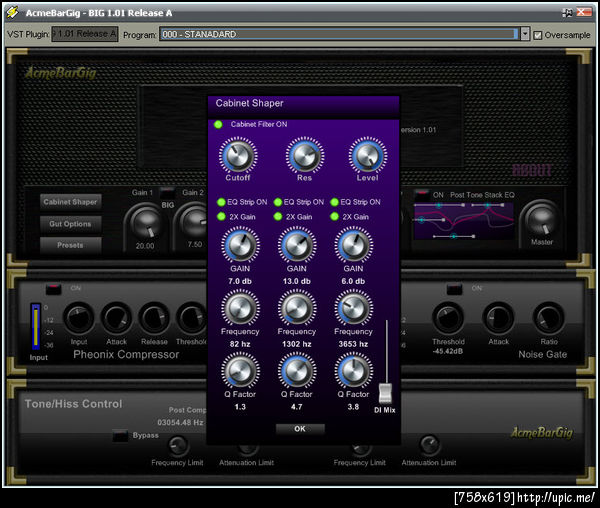Click the lightning app icon in title bar

point(12,12)
